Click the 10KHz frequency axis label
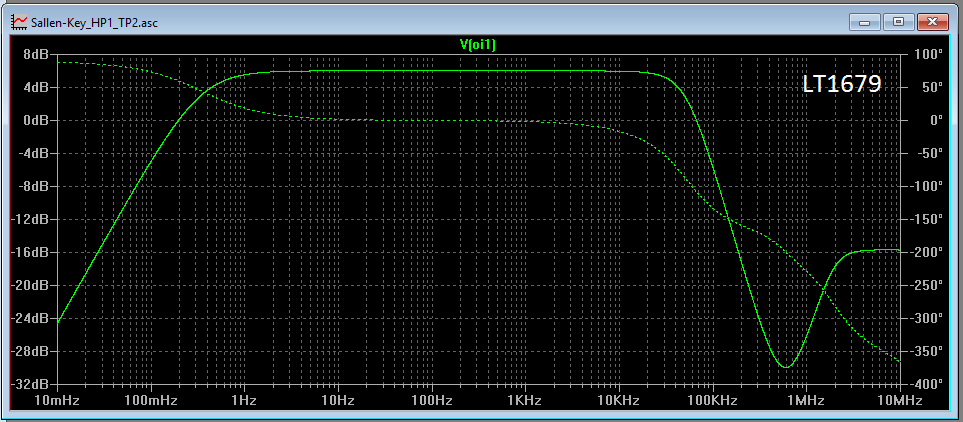This screenshot has width=963, height=422. click(619, 401)
